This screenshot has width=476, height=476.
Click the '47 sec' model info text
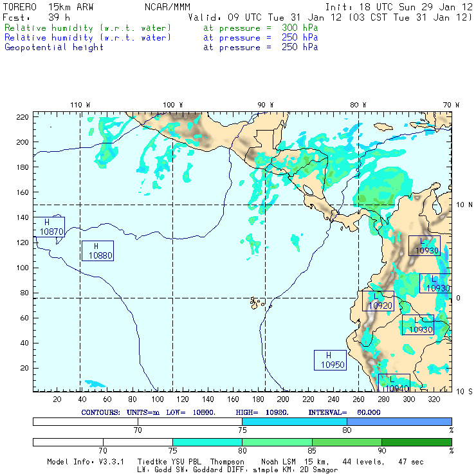coord(411,462)
